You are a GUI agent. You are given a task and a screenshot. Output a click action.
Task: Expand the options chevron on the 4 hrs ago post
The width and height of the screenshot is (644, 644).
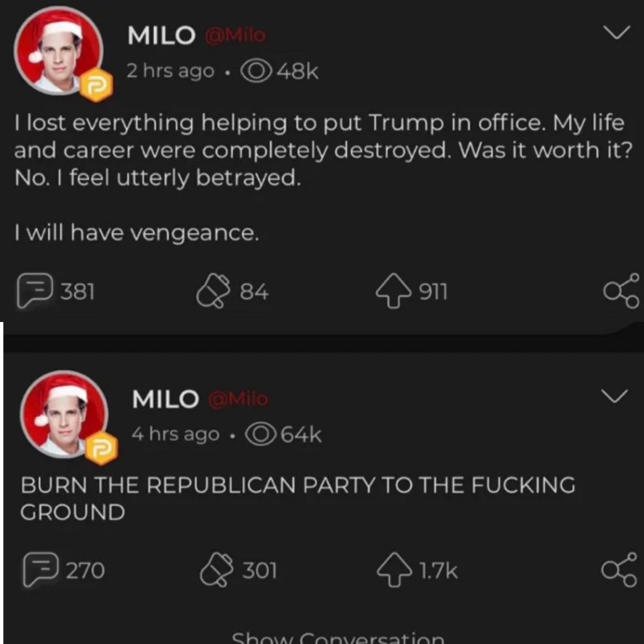pos(616,396)
